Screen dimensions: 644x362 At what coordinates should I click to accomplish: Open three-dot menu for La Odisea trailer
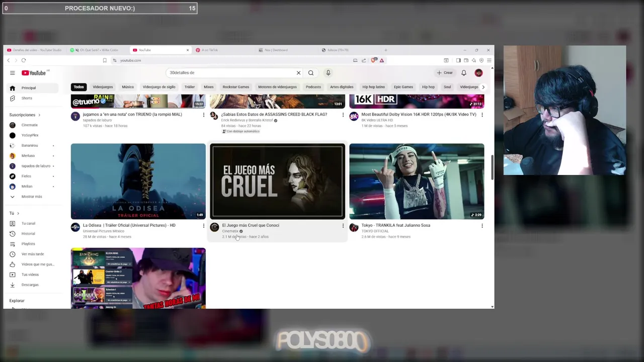tap(204, 226)
